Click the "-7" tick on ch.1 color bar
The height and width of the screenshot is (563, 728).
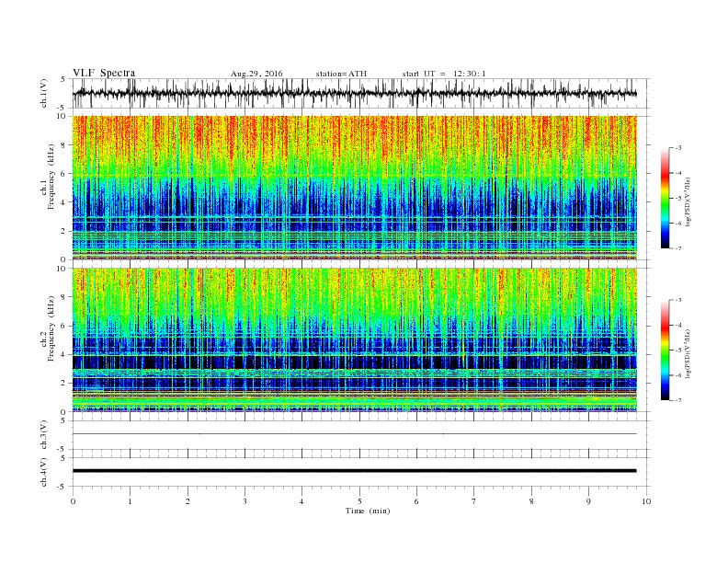coord(678,248)
